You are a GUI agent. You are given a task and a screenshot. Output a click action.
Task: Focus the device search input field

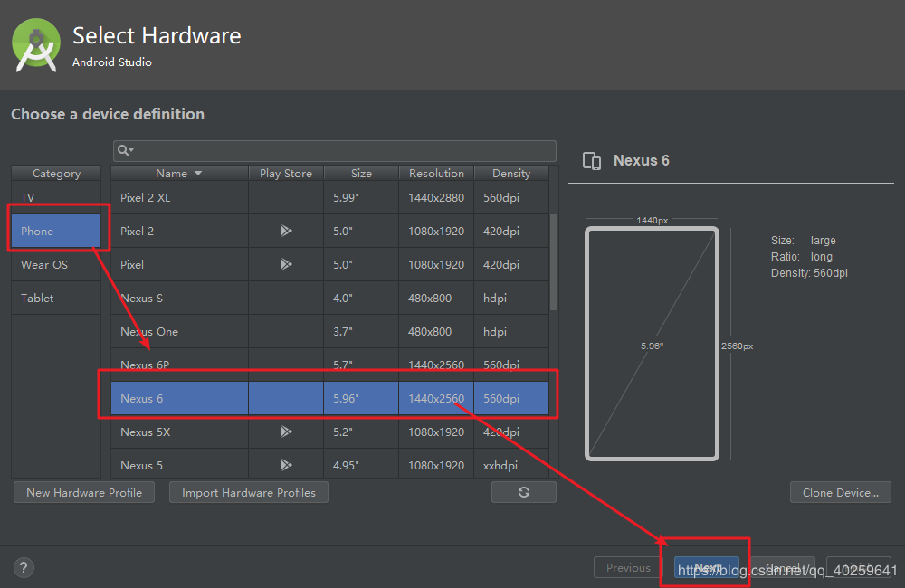pyautogui.click(x=335, y=150)
